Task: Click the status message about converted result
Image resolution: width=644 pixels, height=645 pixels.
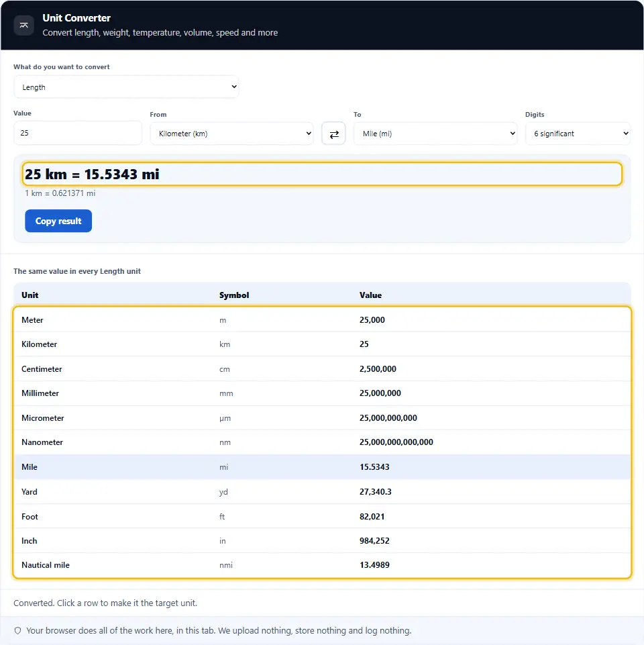Action: [105, 603]
